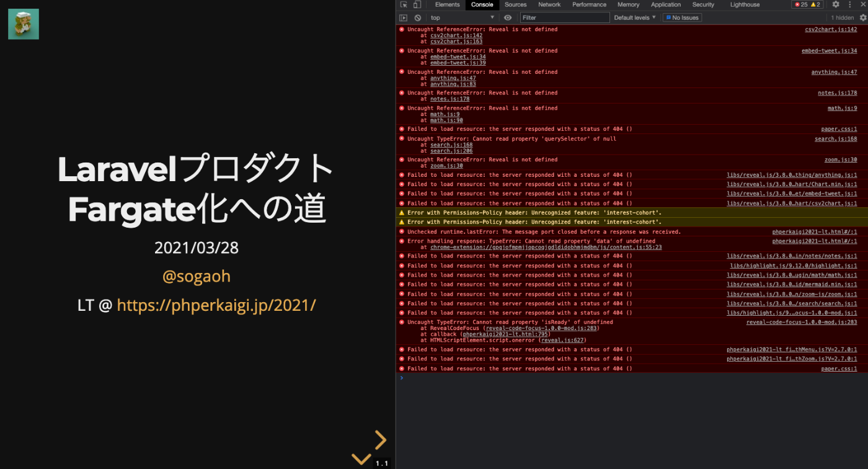Select the Console tab
The image size is (868, 469).
pyautogui.click(x=482, y=5)
